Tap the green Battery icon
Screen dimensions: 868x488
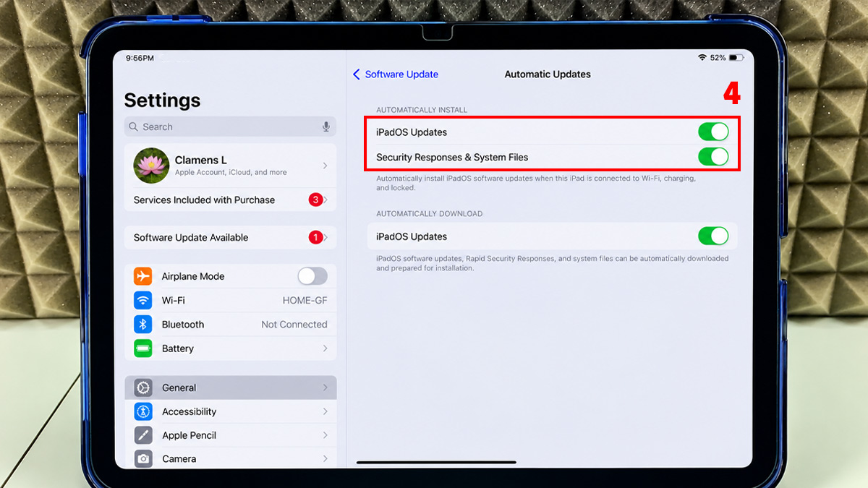coord(143,348)
